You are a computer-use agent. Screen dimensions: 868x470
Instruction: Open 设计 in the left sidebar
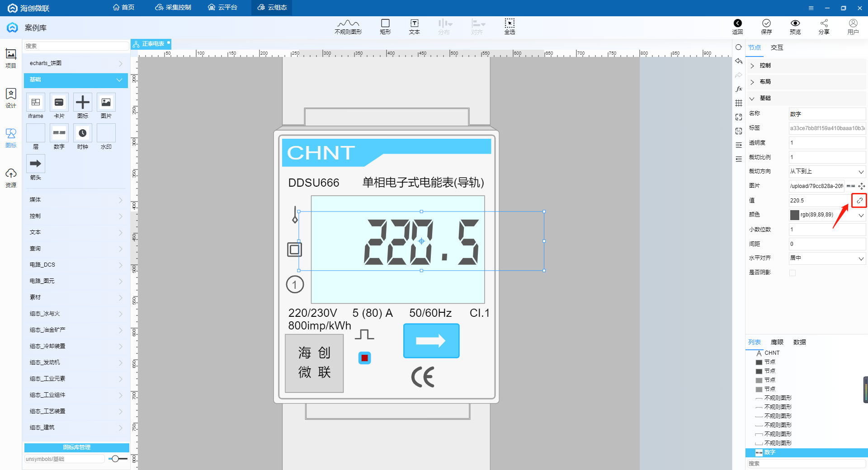[11, 98]
